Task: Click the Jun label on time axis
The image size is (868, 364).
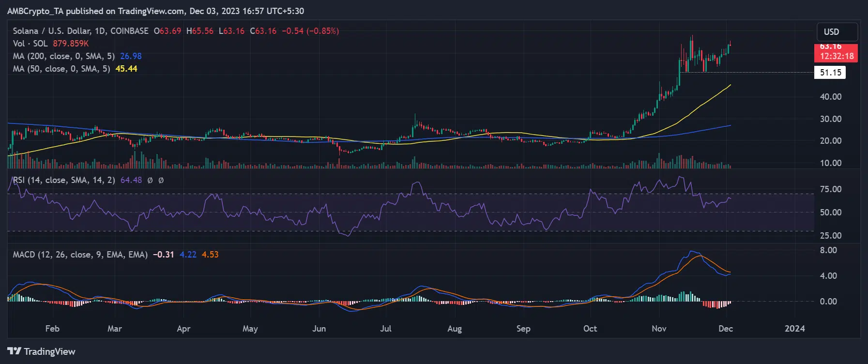Action: pos(319,329)
